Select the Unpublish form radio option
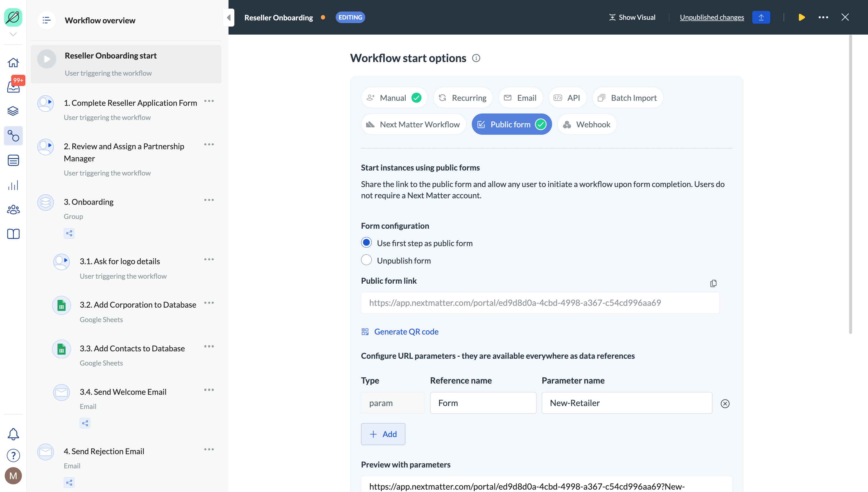The height and width of the screenshot is (492, 868). (366, 260)
